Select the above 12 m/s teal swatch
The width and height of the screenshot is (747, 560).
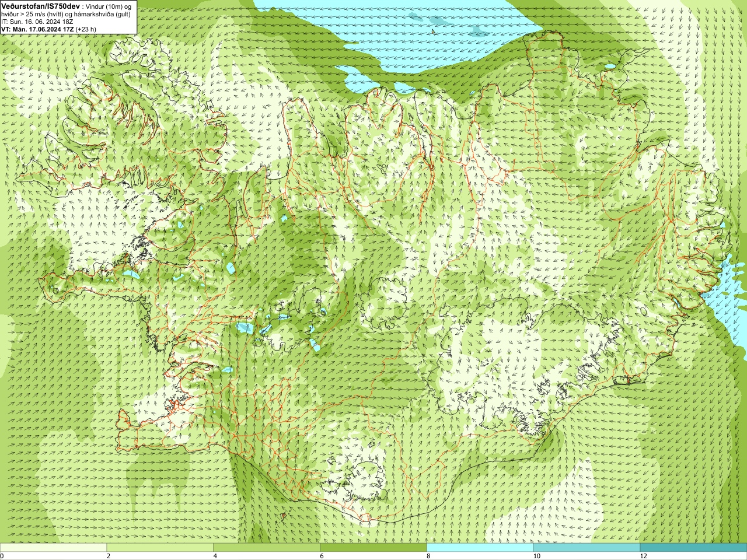tap(693, 548)
